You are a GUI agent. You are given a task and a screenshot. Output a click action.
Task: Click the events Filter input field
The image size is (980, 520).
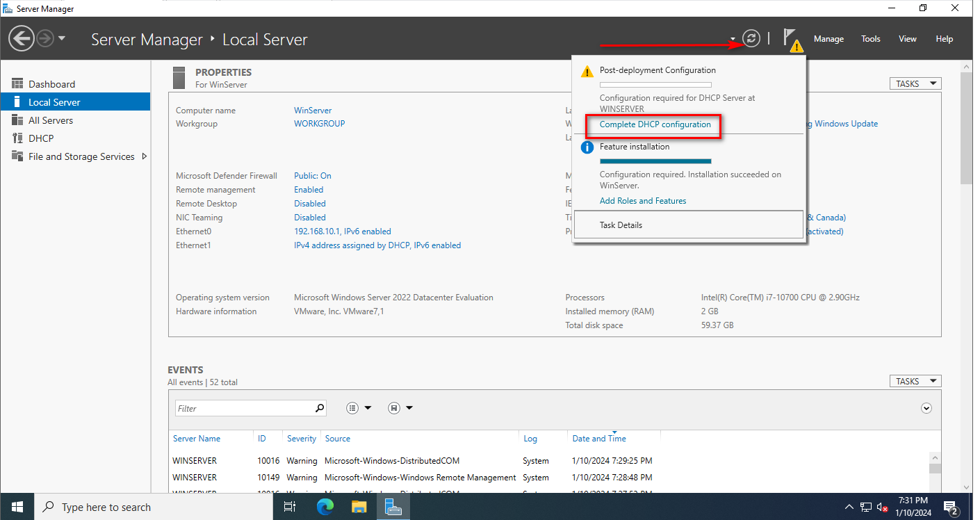click(x=243, y=408)
